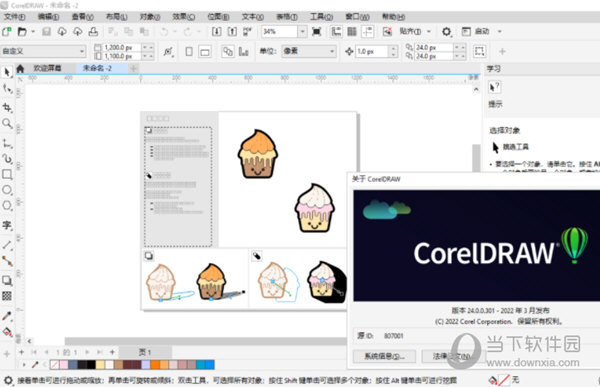Select the Polygon tool
The height and width of the screenshot is (387, 600).
click(x=7, y=206)
